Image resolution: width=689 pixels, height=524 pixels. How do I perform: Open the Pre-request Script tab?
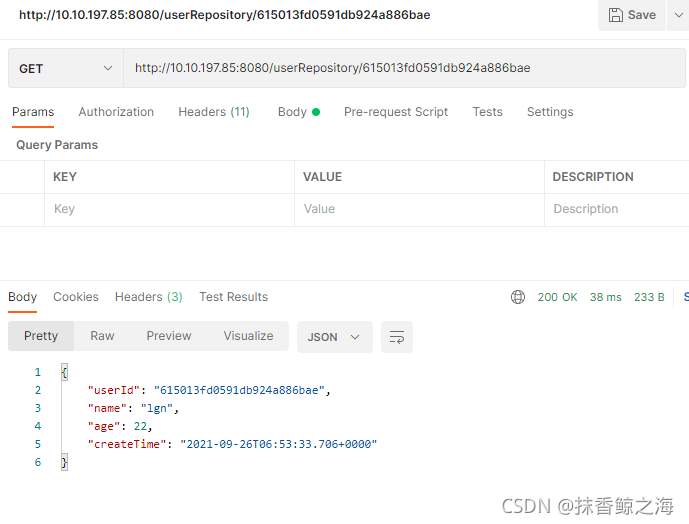point(396,112)
